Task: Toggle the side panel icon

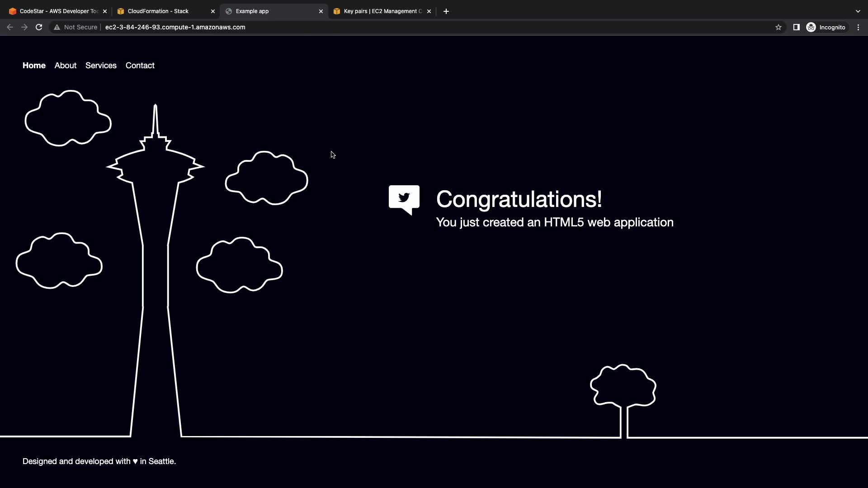Action: tap(796, 27)
